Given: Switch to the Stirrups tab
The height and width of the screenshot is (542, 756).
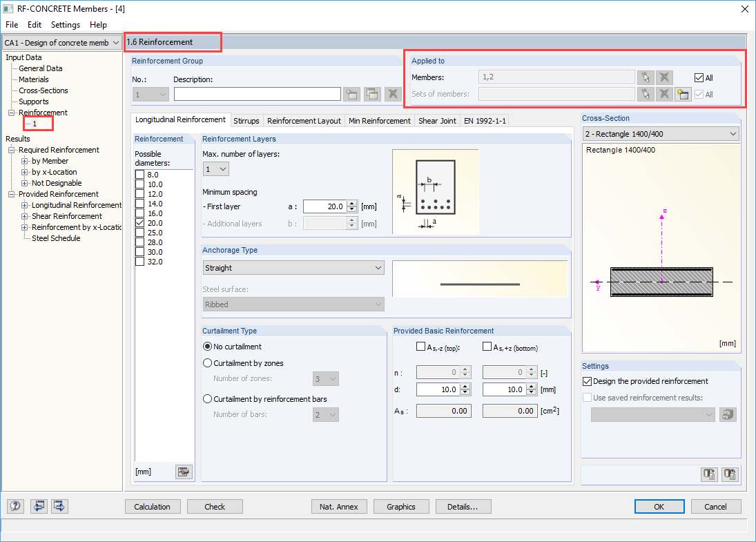Looking at the screenshot, I should tap(246, 121).
